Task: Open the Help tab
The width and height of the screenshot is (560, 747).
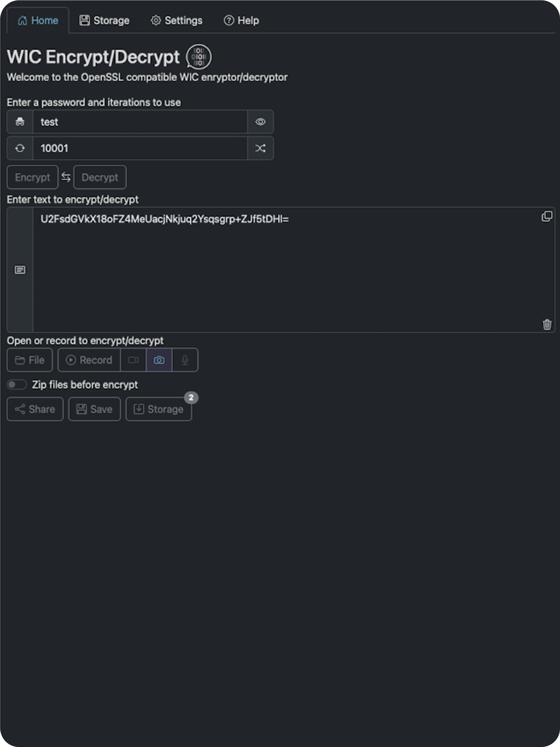Action: [x=241, y=21]
